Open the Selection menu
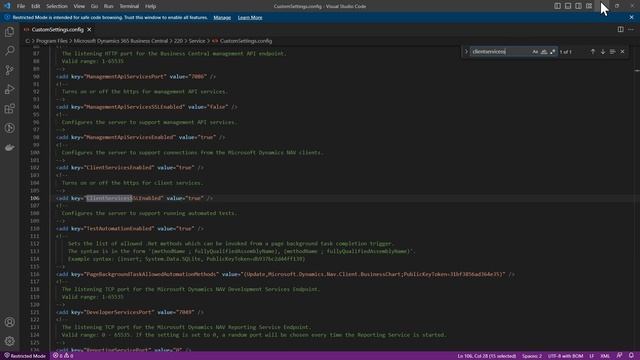 (x=57, y=6)
